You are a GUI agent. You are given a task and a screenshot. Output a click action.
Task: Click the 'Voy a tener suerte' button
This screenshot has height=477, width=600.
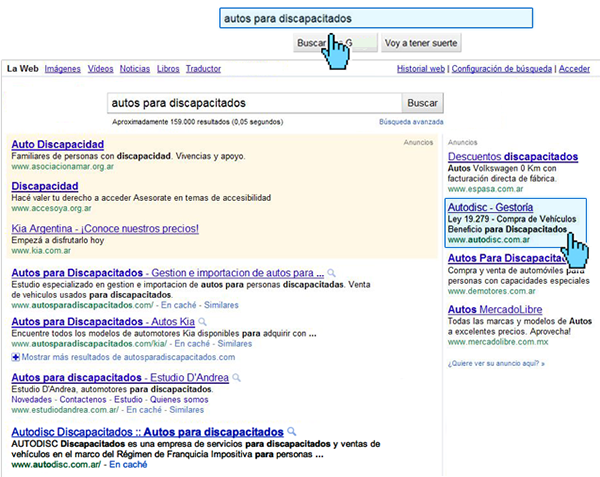coord(421,43)
